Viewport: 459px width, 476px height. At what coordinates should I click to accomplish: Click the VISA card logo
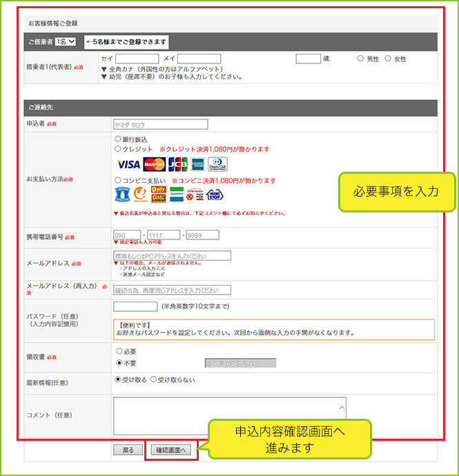(x=128, y=165)
